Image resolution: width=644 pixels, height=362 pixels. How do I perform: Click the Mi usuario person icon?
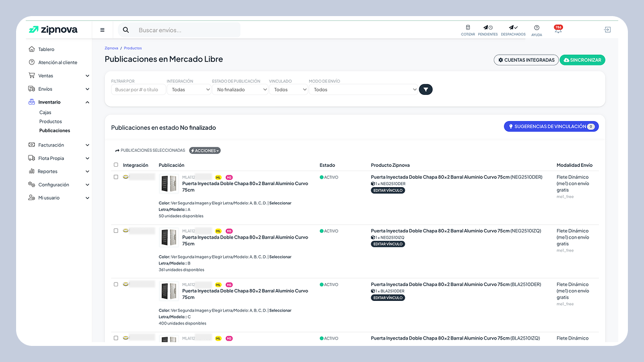tap(32, 198)
